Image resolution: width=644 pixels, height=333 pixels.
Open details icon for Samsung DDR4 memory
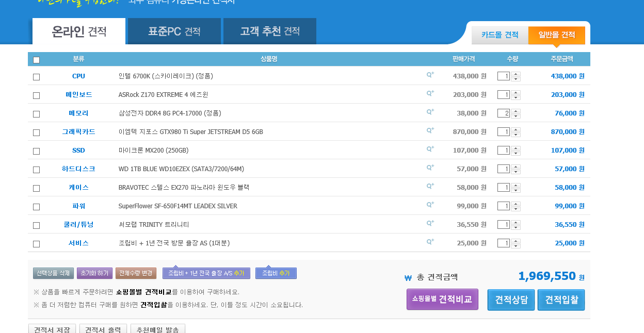coord(430,112)
